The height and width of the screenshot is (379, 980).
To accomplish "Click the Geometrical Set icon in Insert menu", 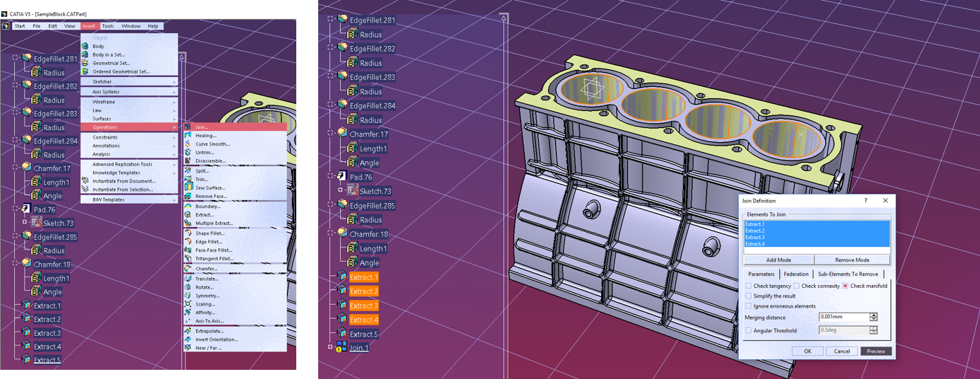I will pos(86,63).
